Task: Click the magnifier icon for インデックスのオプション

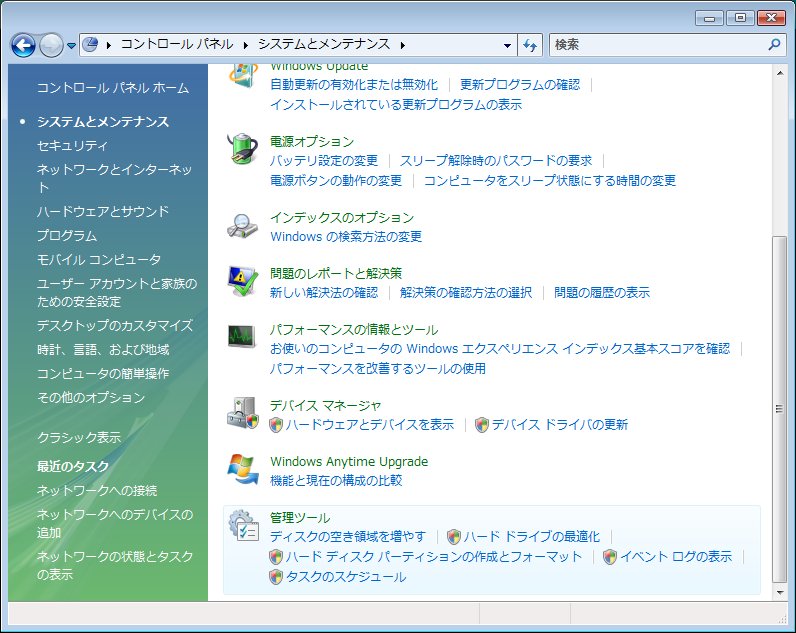Action: (242, 226)
